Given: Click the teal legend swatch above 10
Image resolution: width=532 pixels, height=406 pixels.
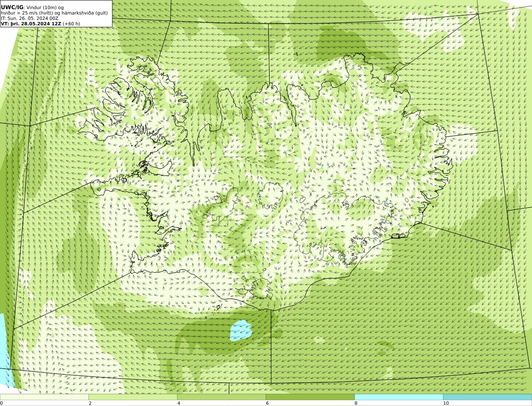Looking at the screenshot, I should point(488,397).
